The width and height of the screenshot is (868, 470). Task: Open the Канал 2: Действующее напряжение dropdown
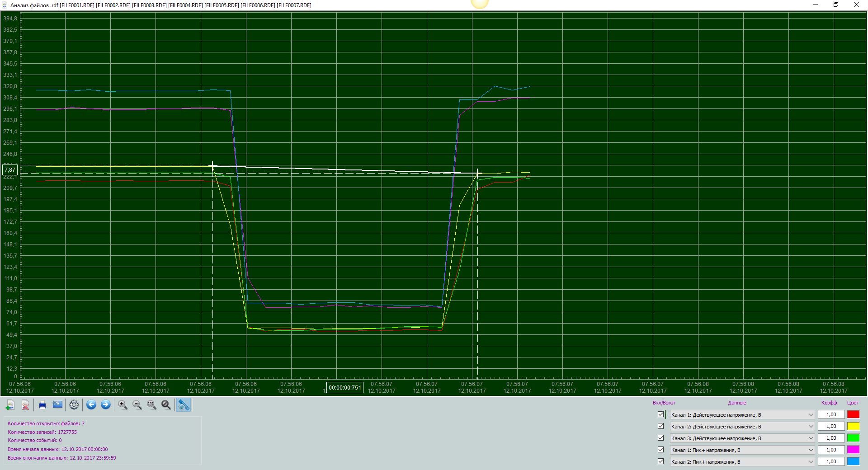click(742, 426)
